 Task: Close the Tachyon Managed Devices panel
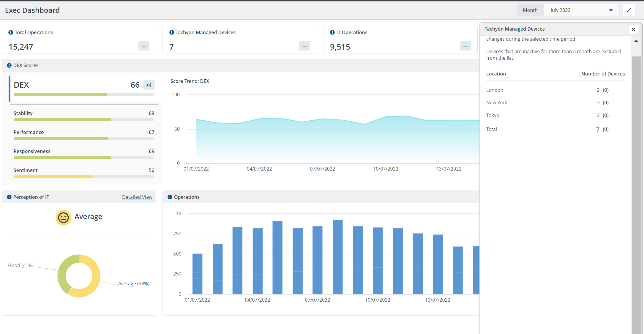(633, 29)
